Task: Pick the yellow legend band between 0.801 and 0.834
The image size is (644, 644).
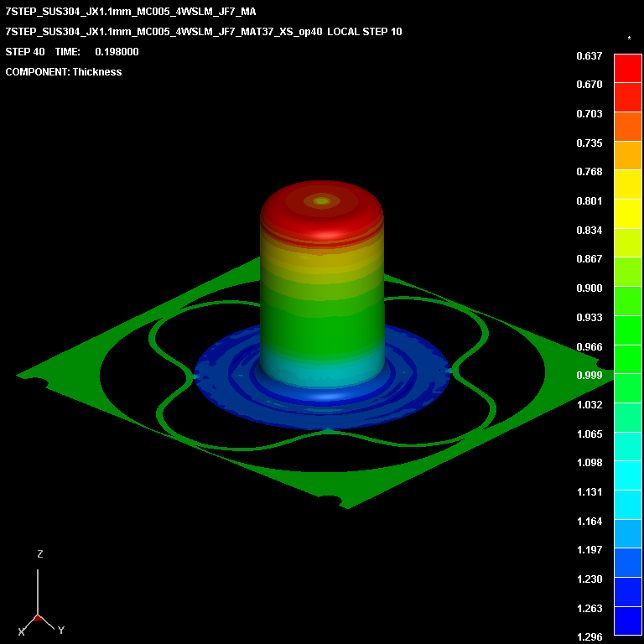Action: pos(627,214)
